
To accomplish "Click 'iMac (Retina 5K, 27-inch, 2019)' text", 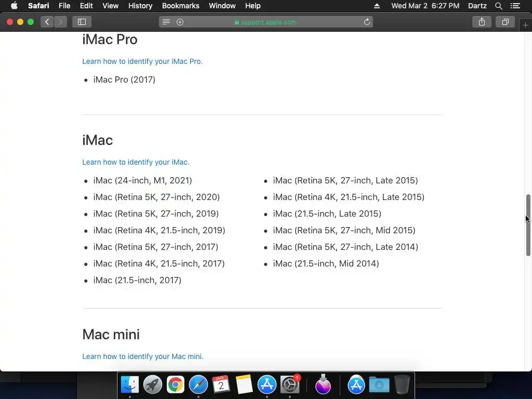I will (x=156, y=214).
